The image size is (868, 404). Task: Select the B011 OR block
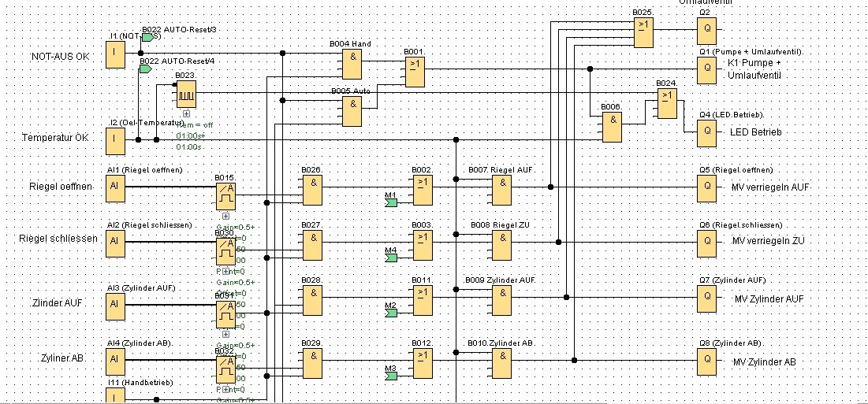coord(423,300)
